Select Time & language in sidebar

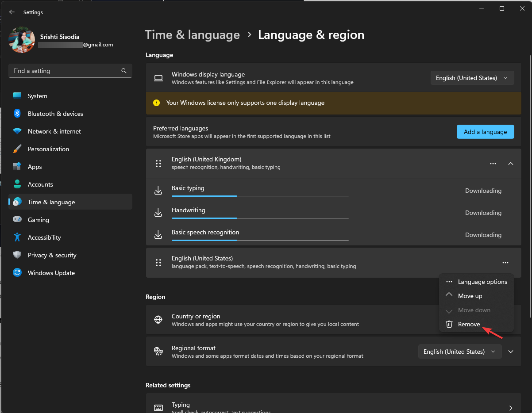click(70, 202)
